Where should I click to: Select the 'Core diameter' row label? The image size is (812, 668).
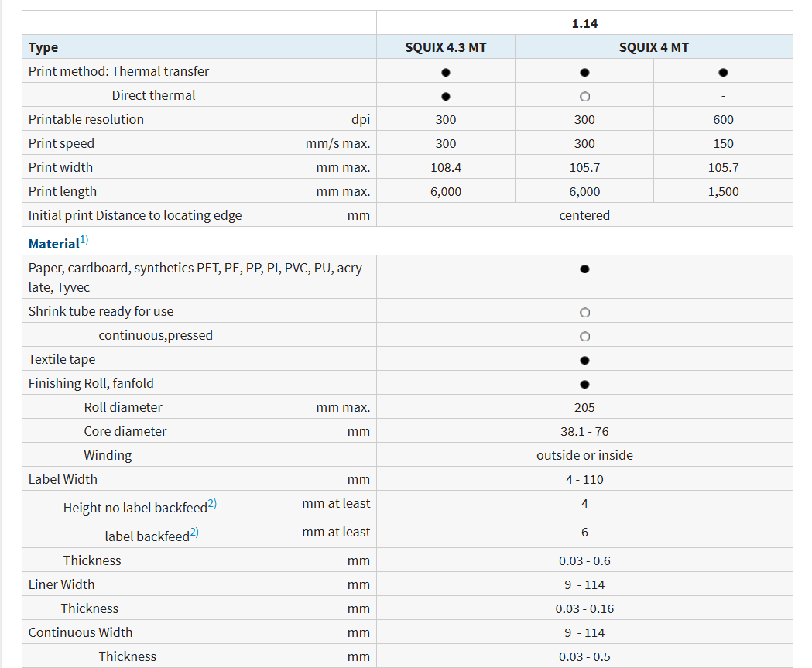coord(125,431)
